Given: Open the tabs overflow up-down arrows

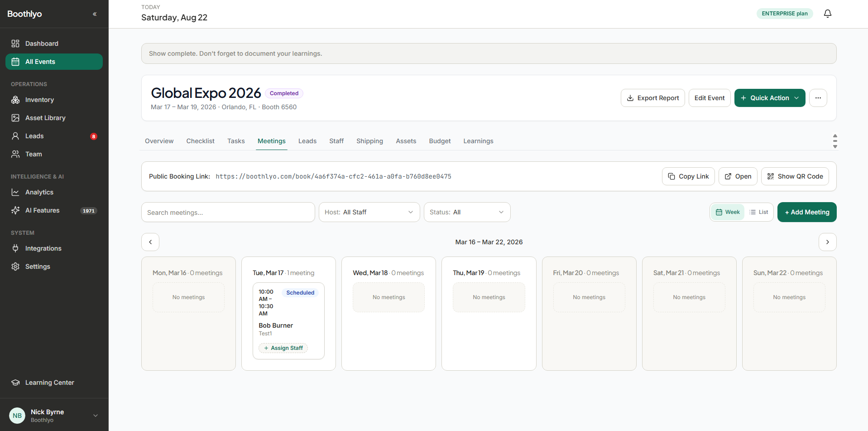Looking at the screenshot, I should point(835,141).
